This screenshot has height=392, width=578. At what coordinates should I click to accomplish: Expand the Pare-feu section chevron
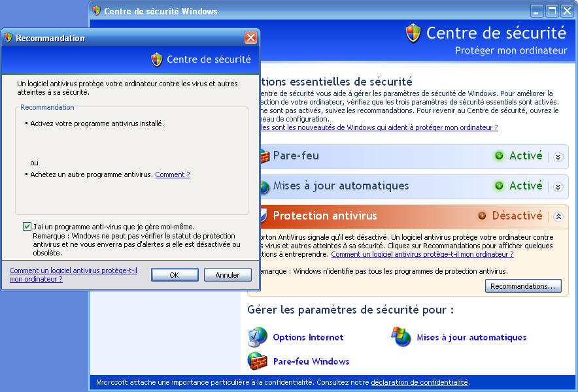[558, 157]
